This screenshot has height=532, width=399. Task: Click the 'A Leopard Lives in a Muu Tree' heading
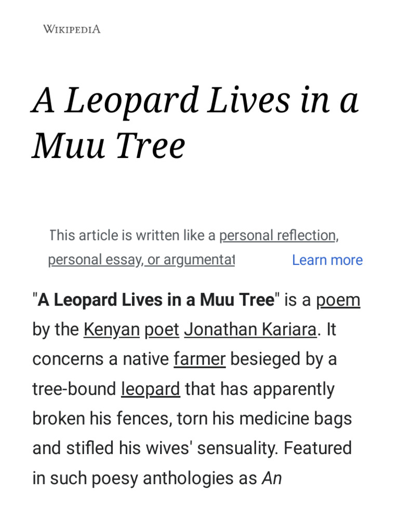(x=195, y=123)
